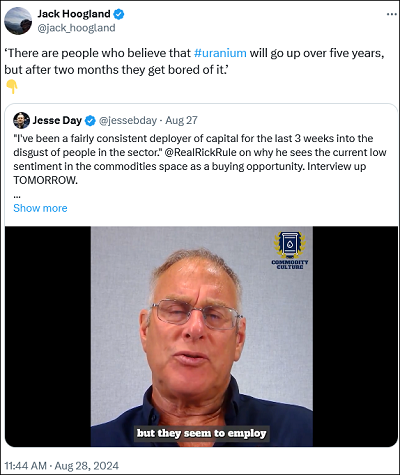Screen dimensions: 400x475
Task: Open Jesse Day's small avatar
Action: click(x=21, y=120)
